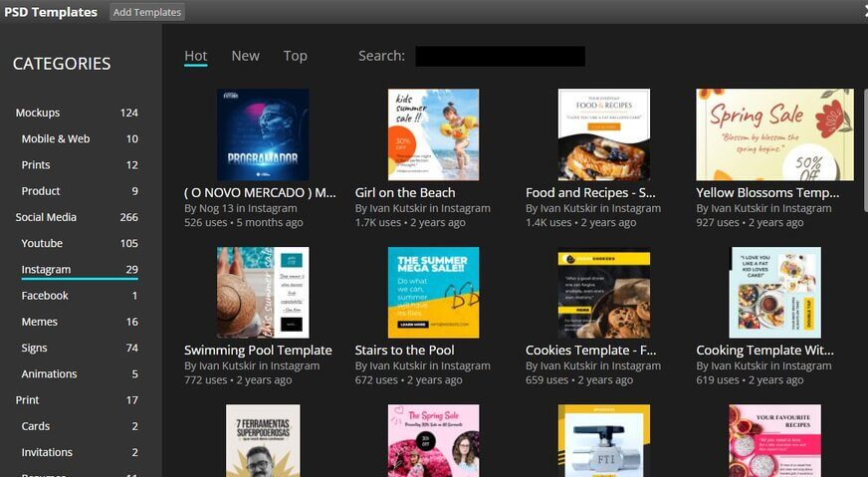The image size is (868, 477).
Task: Click the '( O NOVO MERCADO ) M...' title
Action: [260, 193]
